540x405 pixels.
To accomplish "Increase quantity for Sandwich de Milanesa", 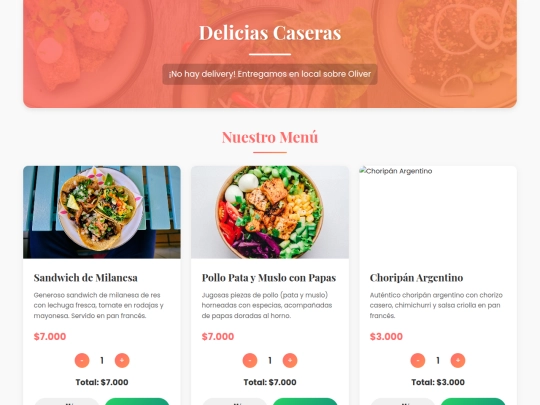I will 122,361.
